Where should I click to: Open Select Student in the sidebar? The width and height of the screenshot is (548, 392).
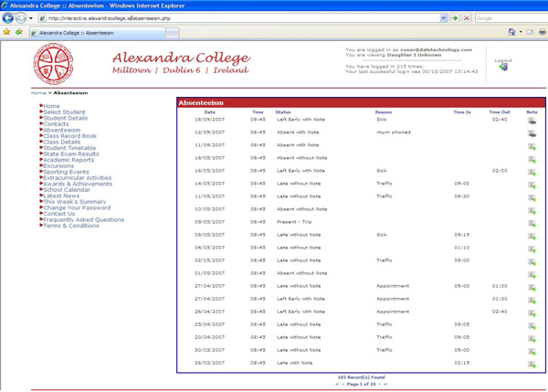point(64,111)
